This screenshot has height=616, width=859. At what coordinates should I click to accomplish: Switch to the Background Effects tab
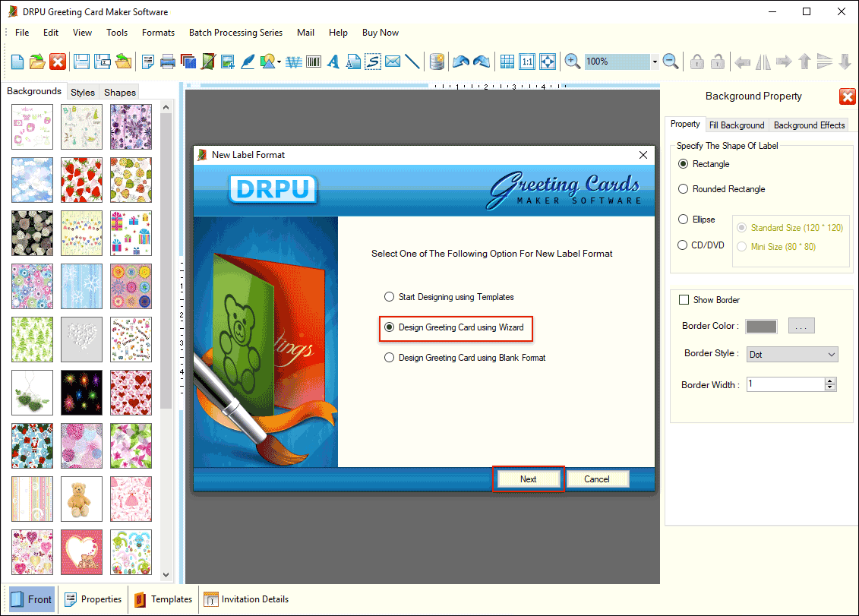(x=809, y=125)
